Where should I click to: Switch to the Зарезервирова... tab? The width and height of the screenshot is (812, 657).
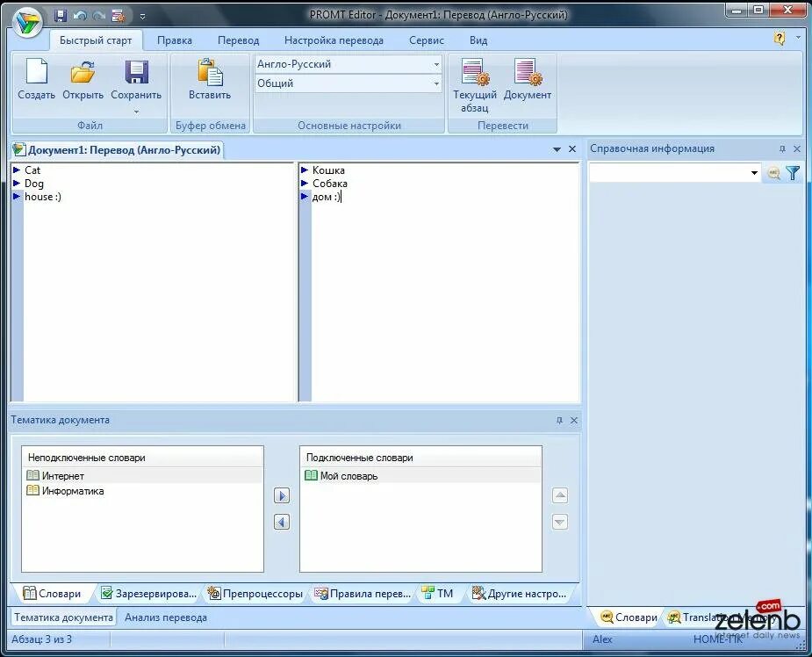(148, 594)
